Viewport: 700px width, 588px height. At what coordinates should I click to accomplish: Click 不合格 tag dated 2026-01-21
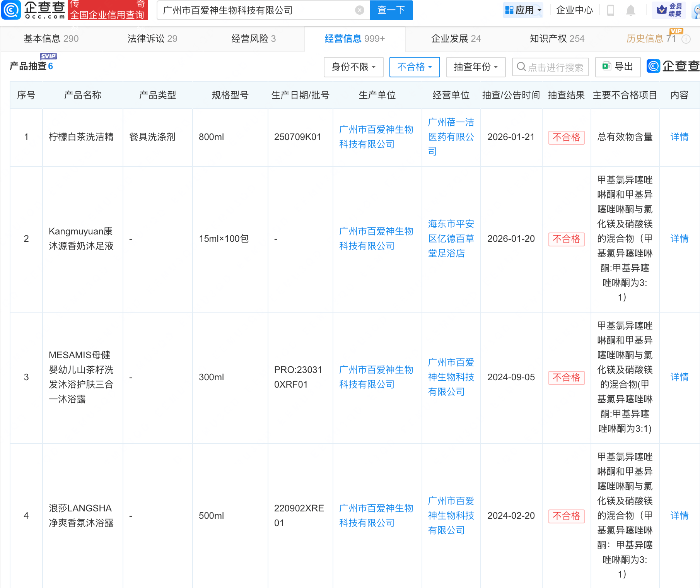(566, 137)
